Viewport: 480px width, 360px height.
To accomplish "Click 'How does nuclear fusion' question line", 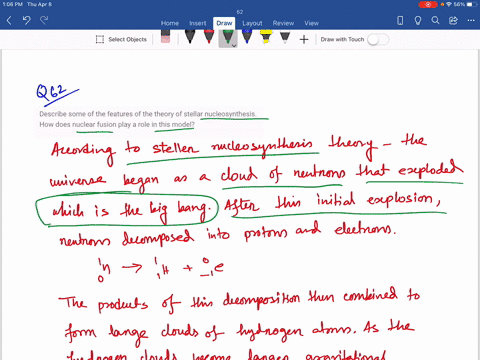I will coord(117,124).
